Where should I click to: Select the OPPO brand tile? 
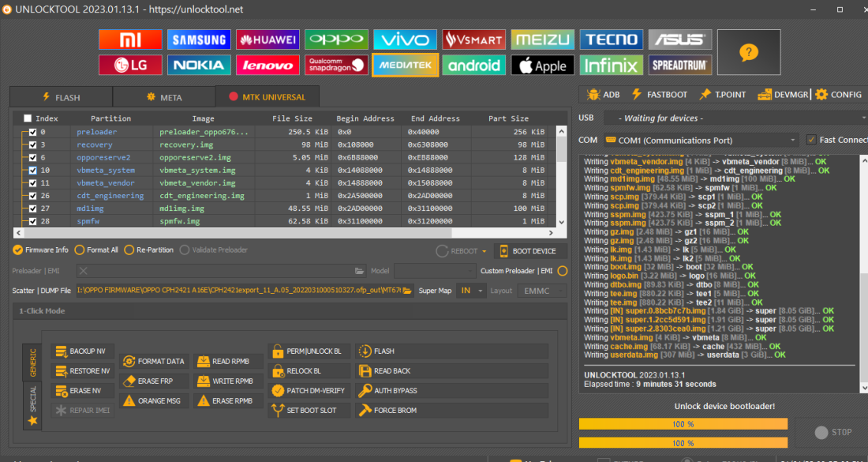point(336,39)
